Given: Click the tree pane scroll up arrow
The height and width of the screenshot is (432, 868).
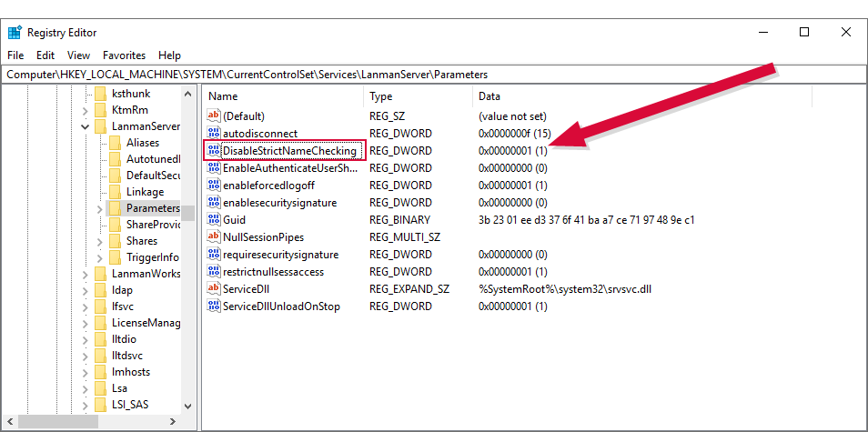Looking at the screenshot, I should [x=188, y=94].
